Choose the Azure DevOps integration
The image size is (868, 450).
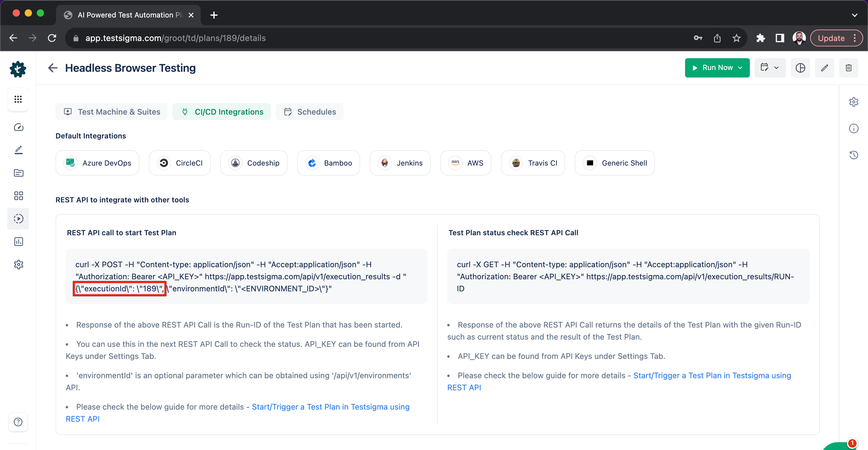(x=97, y=163)
